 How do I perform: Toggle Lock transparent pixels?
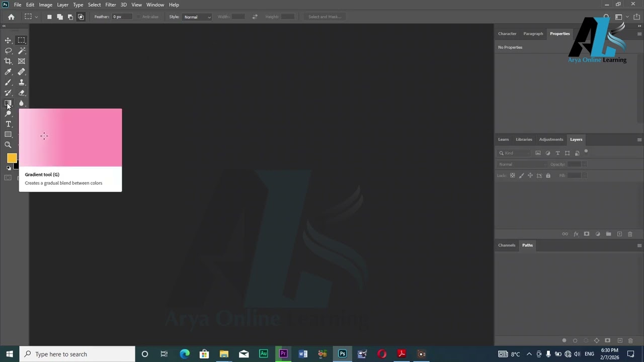(513, 175)
